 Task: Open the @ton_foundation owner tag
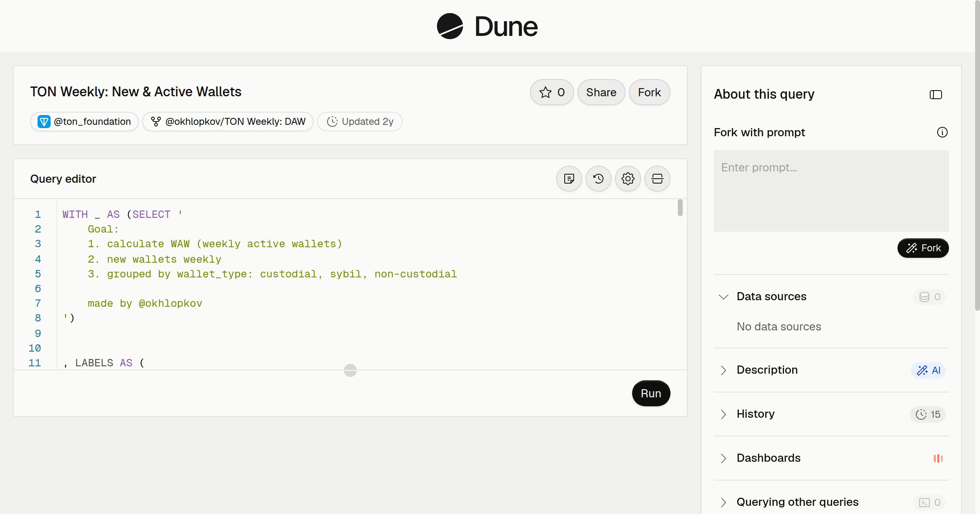(x=85, y=122)
